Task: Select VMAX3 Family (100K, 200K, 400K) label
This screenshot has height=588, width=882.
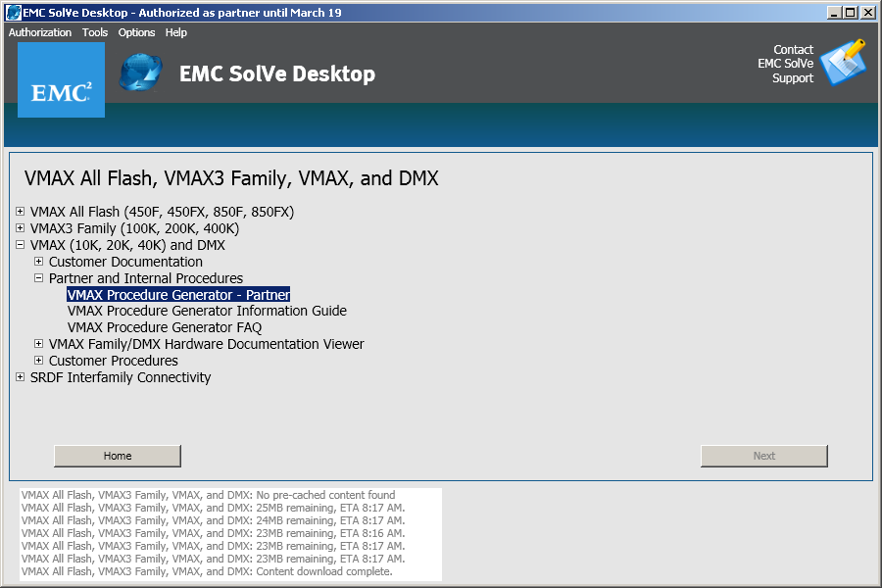Action: [x=135, y=228]
